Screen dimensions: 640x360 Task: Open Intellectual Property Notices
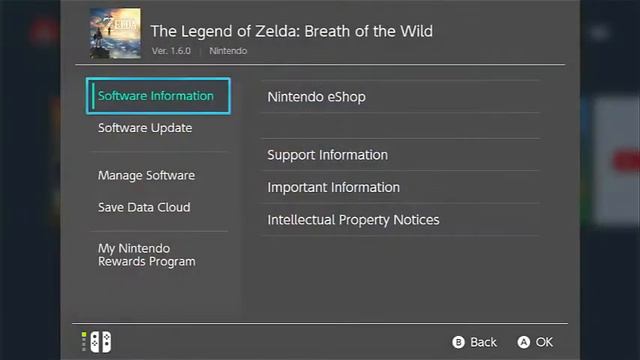400,220
